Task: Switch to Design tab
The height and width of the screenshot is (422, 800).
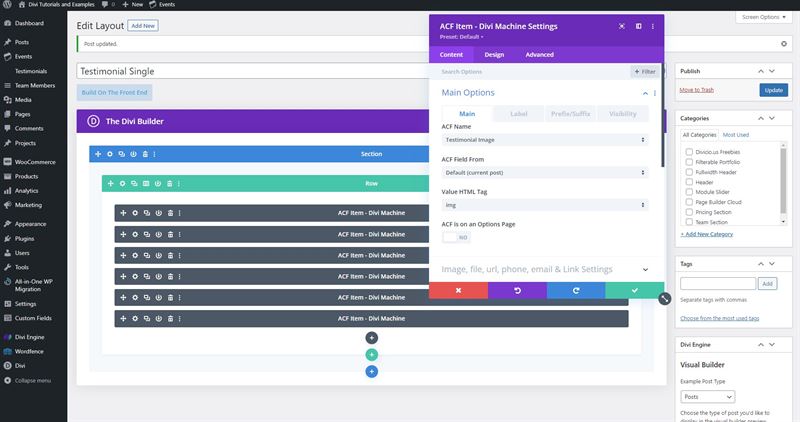Action: point(494,55)
